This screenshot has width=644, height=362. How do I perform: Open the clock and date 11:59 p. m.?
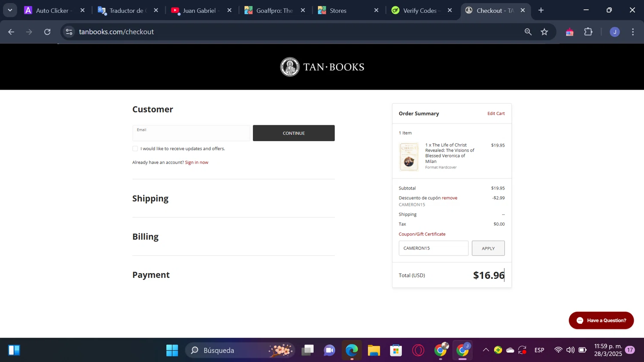click(608, 350)
